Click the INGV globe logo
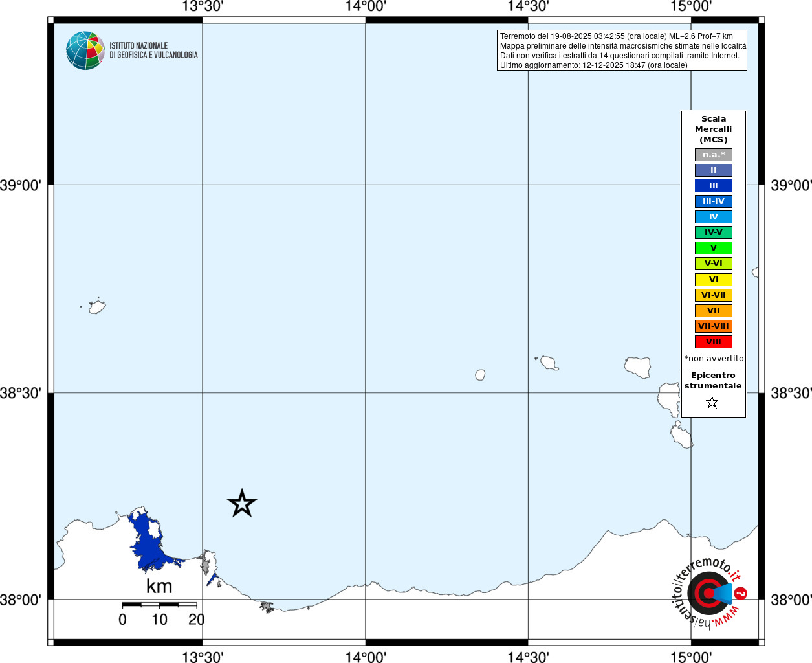 coord(85,51)
